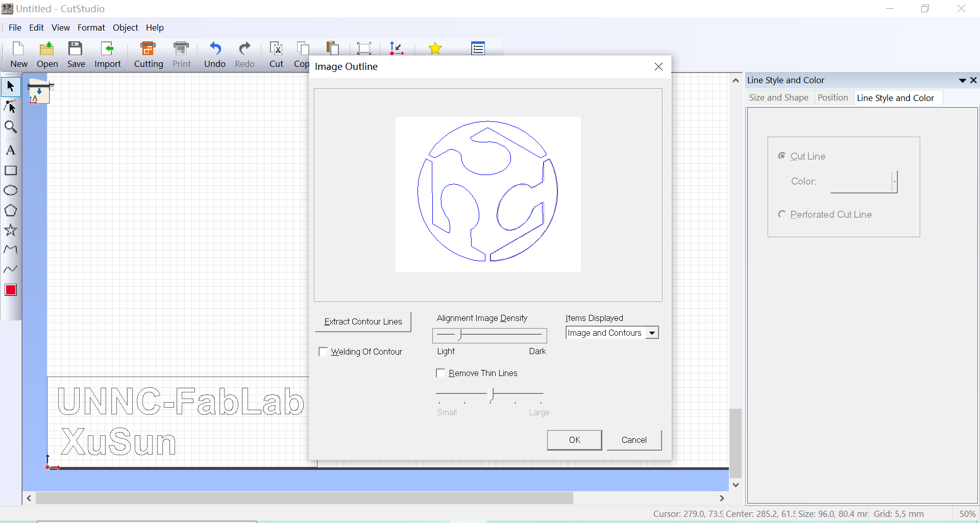This screenshot has width=980, height=523.
Task: Click the yellow star toolbar icon
Action: (x=435, y=48)
